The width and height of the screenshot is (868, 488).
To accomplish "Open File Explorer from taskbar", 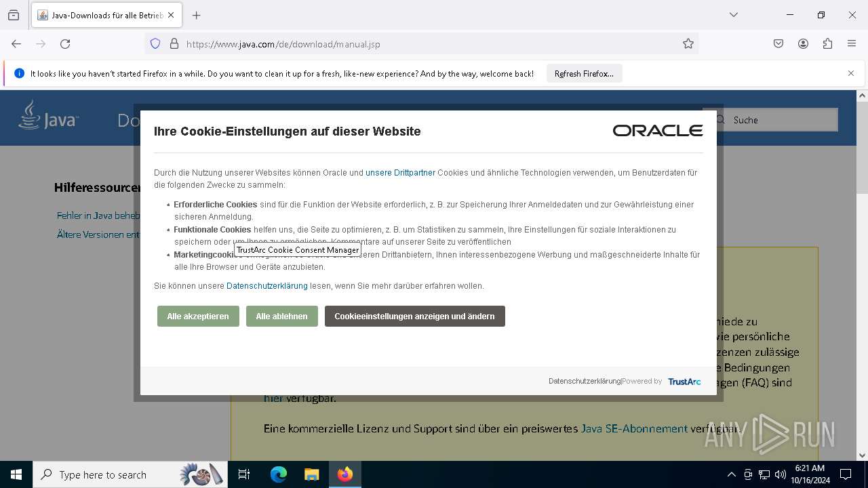I will pos(311,474).
